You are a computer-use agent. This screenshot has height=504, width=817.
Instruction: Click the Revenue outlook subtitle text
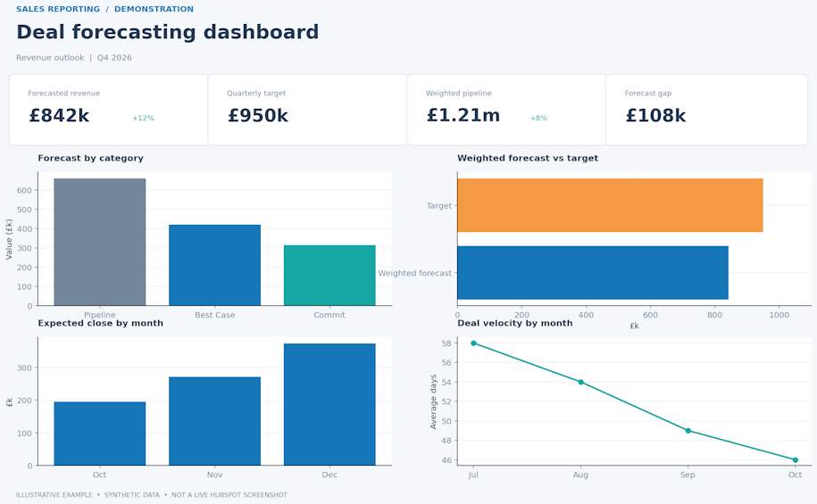pos(50,58)
